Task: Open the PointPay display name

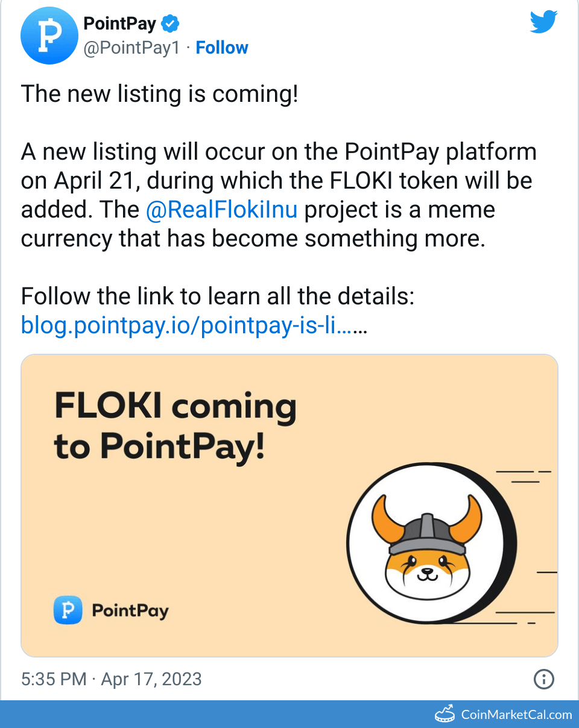Action: click(119, 24)
